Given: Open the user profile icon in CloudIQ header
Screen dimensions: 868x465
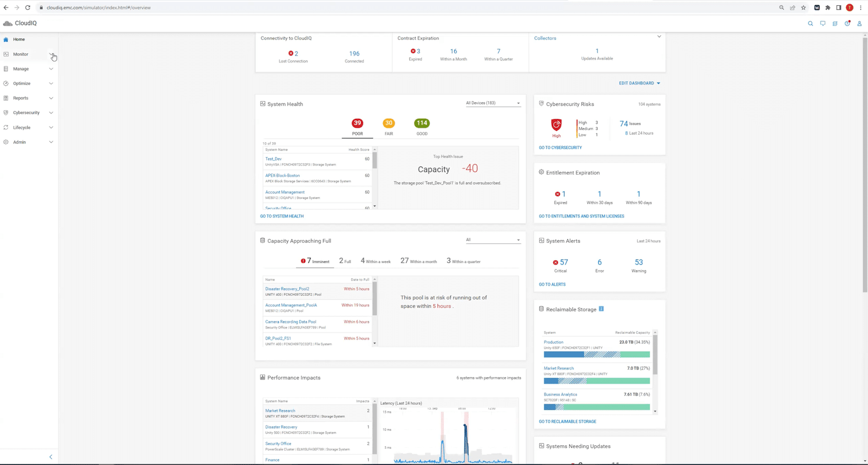Looking at the screenshot, I should point(860,24).
